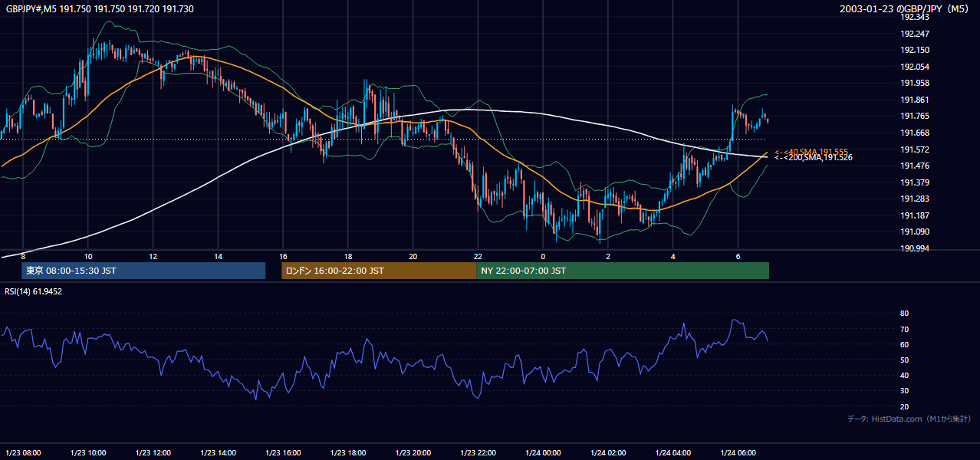
Task: Click the 200 SMA 191.526 label
Action: pos(813,157)
